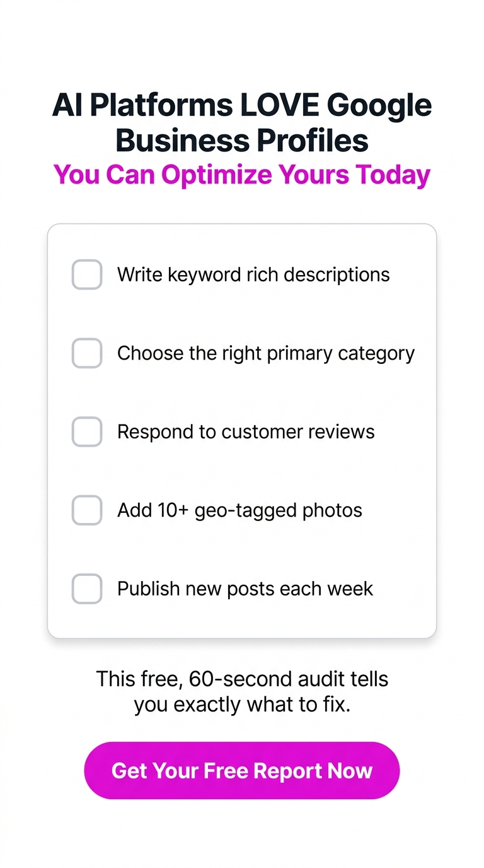Click the 'Respond to customer reviews' label
The image size is (484, 868).
pyautogui.click(x=246, y=431)
